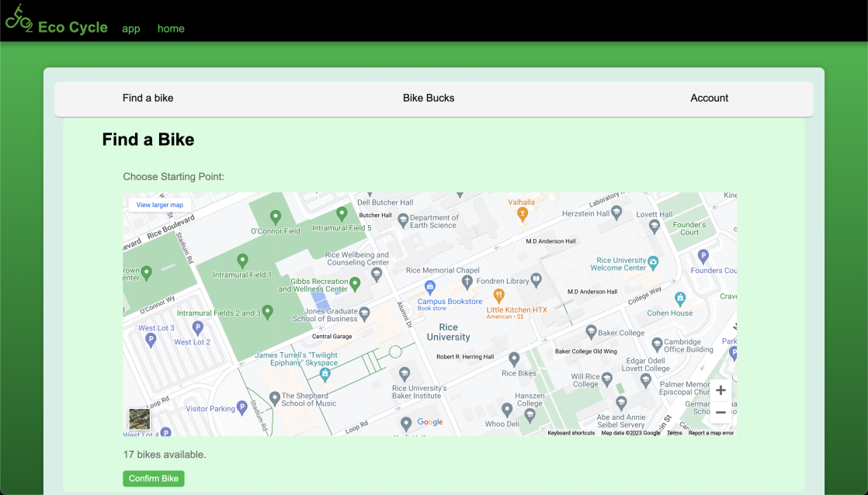This screenshot has width=868, height=495.
Task: Select the Rice Bikes marker
Action: (514, 359)
